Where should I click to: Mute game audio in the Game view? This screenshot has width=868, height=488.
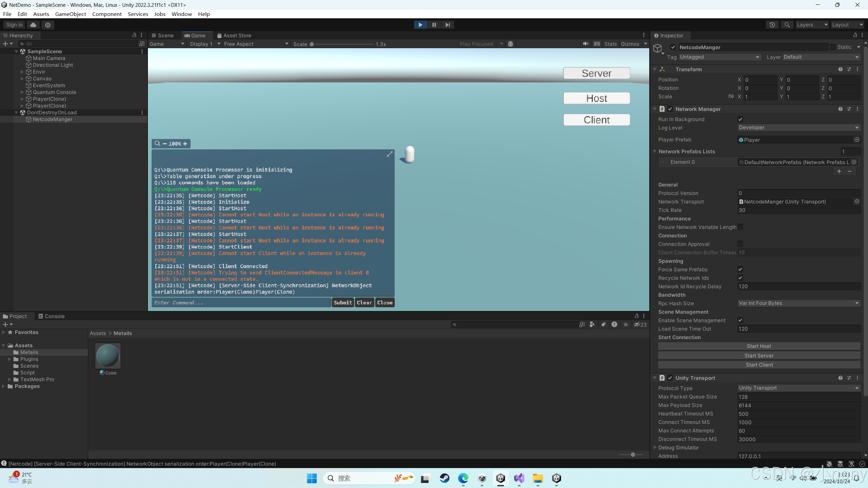[586, 44]
